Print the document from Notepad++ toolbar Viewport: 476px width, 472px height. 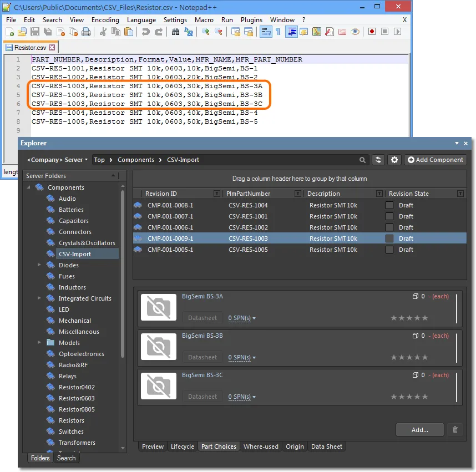coord(86,32)
